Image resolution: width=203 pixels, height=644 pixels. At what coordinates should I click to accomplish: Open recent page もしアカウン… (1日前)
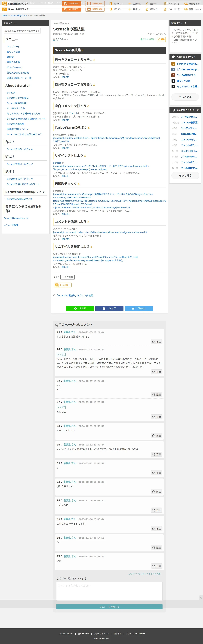[189, 128]
